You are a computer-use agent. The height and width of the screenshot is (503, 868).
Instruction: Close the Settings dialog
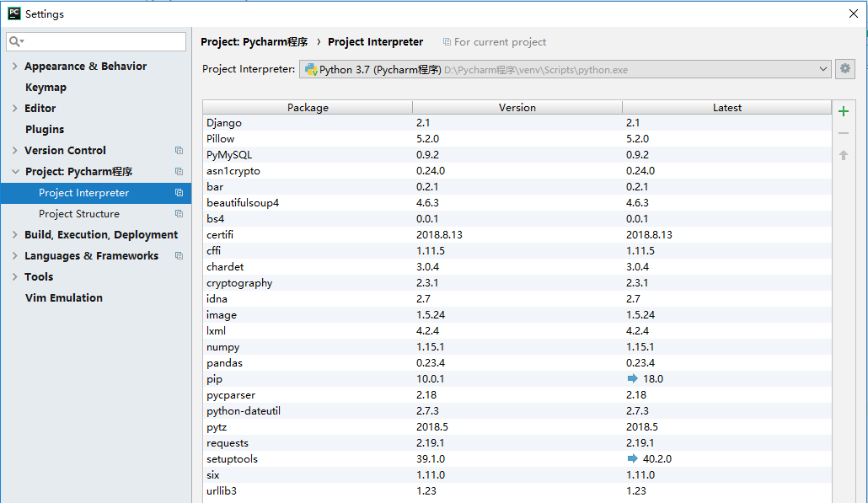coord(854,13)
